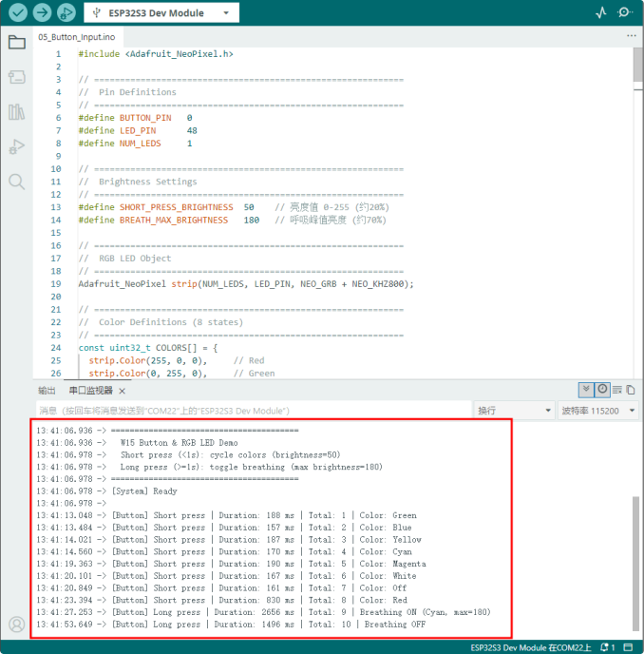Click the log line with Color: Green
The image size is (644, 654).
point(226,515)
